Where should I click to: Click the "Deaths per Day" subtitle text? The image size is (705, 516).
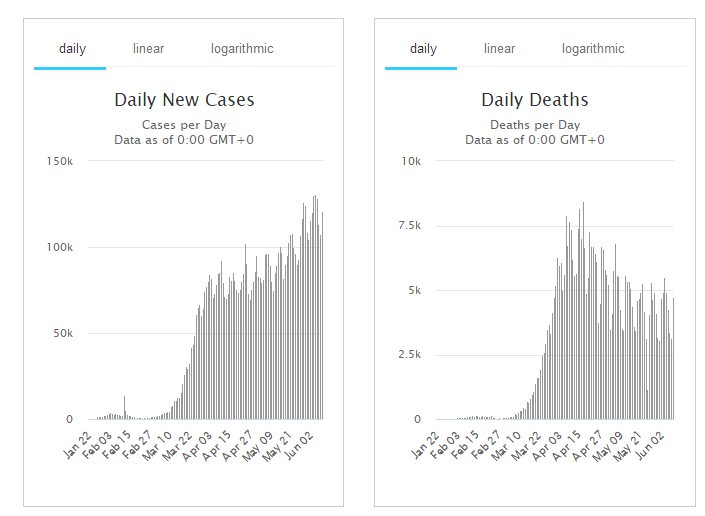(535, 125)
